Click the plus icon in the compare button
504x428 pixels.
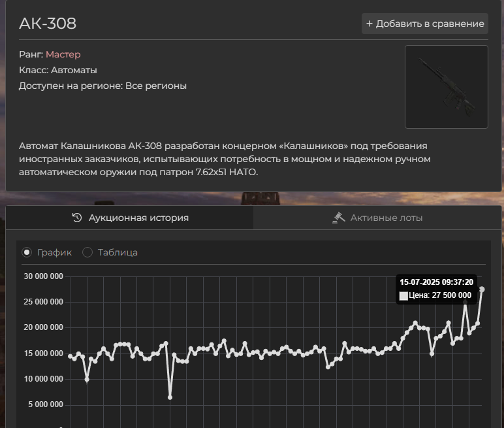(370, 24)
